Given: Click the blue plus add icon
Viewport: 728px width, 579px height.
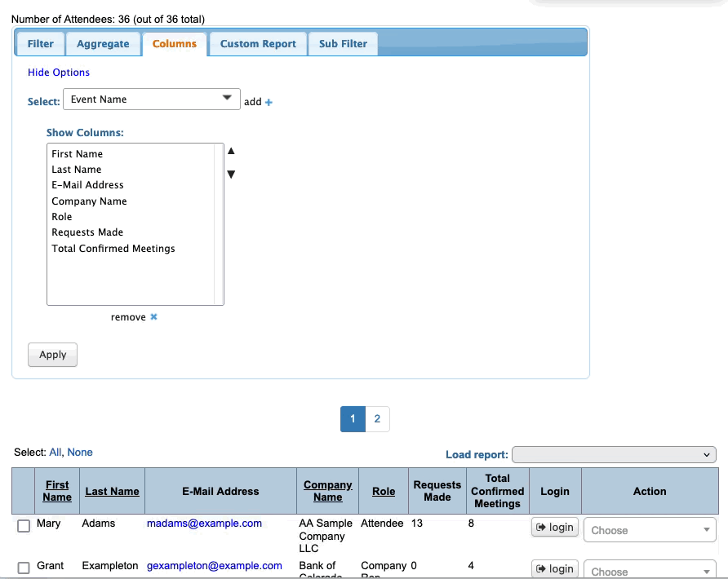Looking at the screenshot, I should tap(269, 103).
